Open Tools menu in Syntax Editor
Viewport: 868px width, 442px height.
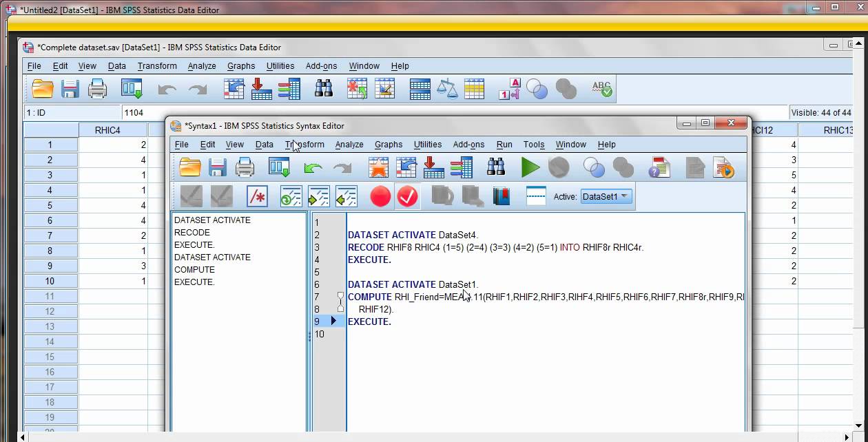click(x=534, y=145)
